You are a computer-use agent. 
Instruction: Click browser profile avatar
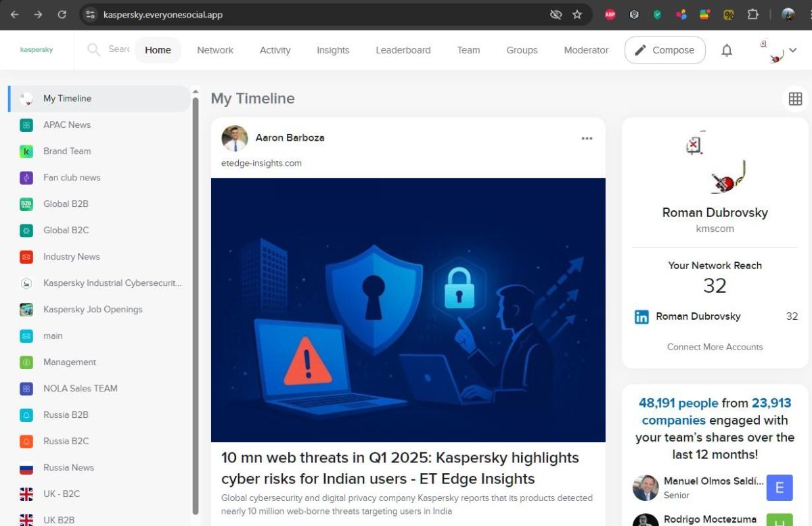pos(788,14)
